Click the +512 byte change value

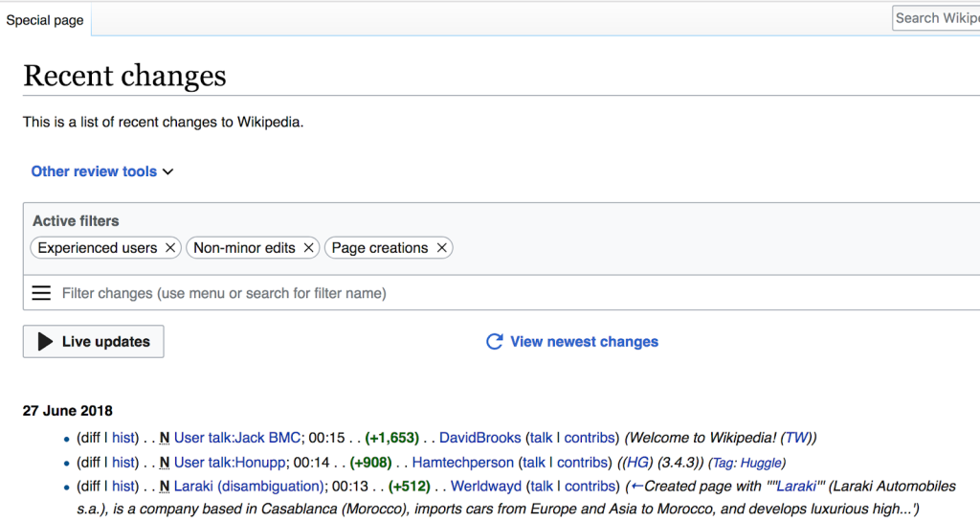click(x=410, y=487)
